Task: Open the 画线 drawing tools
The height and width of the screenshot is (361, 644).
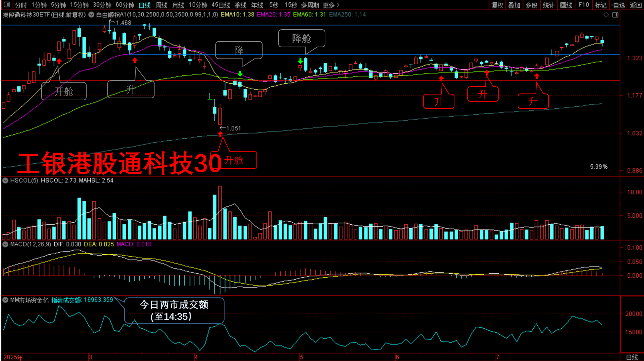Action: pyautogui.click(x=566, y=5)
